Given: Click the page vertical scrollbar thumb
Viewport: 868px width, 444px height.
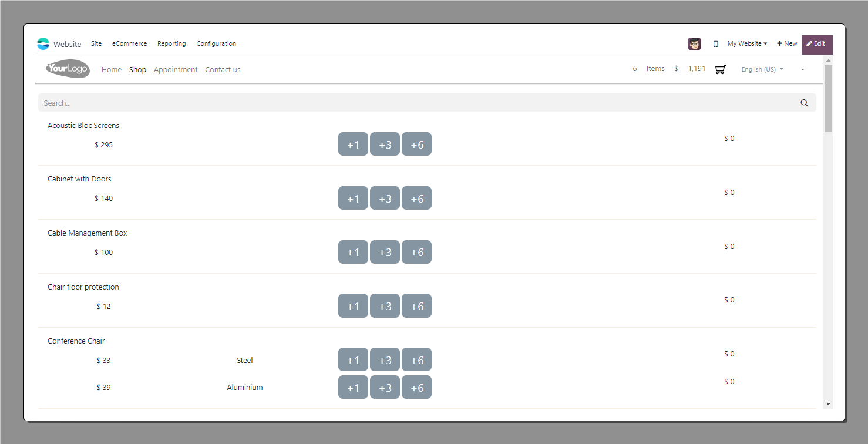Looking at the screenshot, I should [828, 98].
